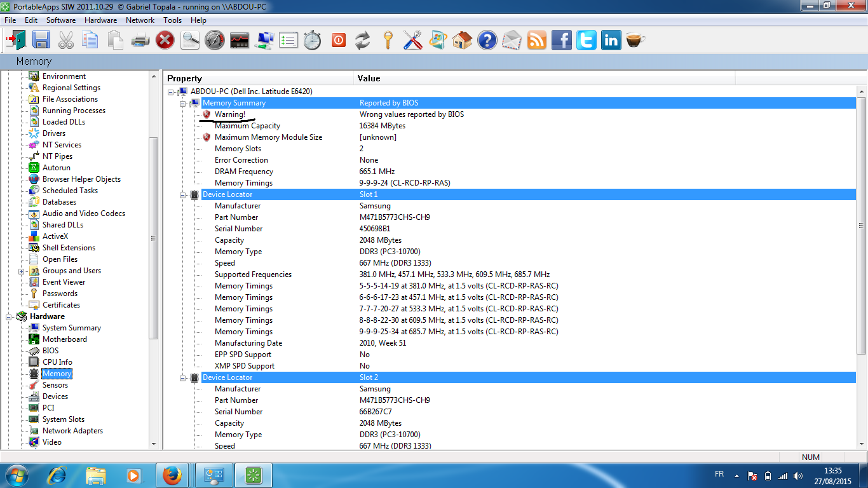This screenshot has width=868, height=488.
Task: Open the Help menu
Action: [198, 20]
